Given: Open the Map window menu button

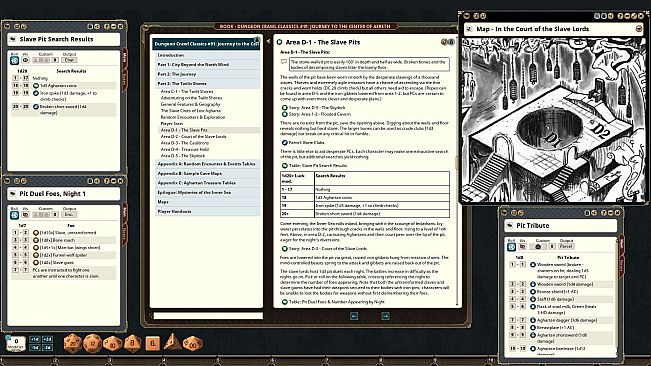Looking at the screenshot, I should (639, 29).
